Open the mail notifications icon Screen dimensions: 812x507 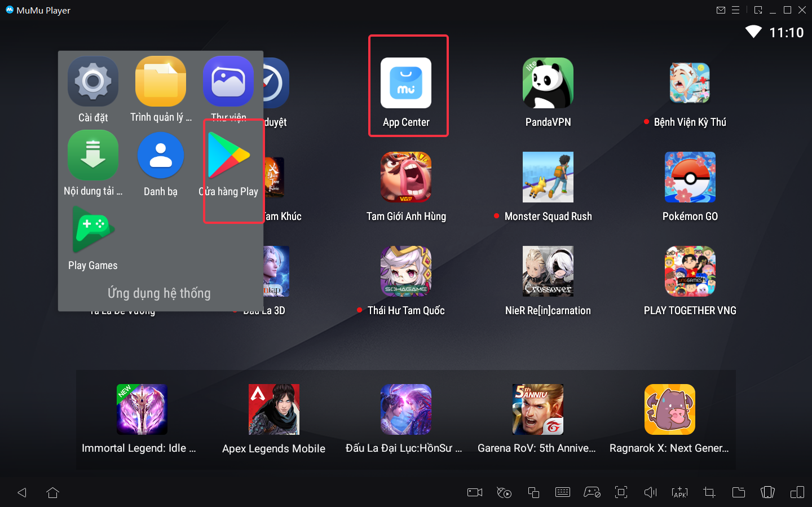(721, 10)
